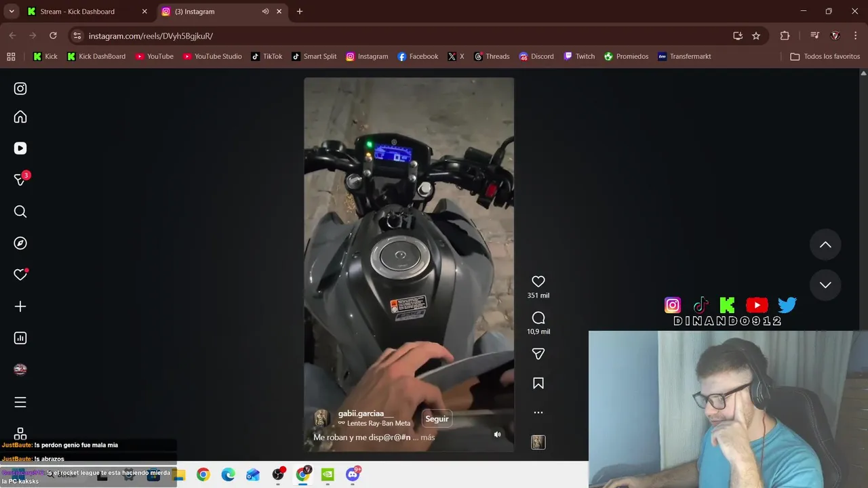
Task: Close the Stream - Kick Dashboard tab
Action: click(x=144, y=12)
